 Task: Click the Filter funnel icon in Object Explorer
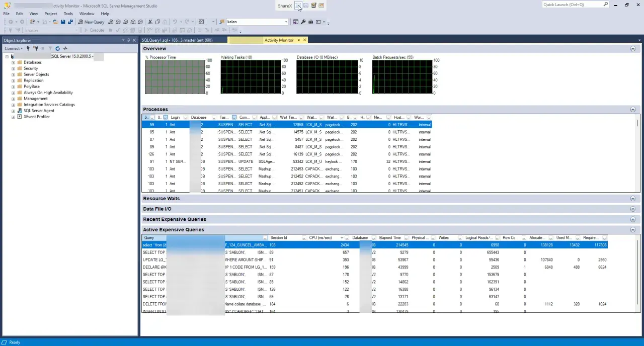coord(50,48)
